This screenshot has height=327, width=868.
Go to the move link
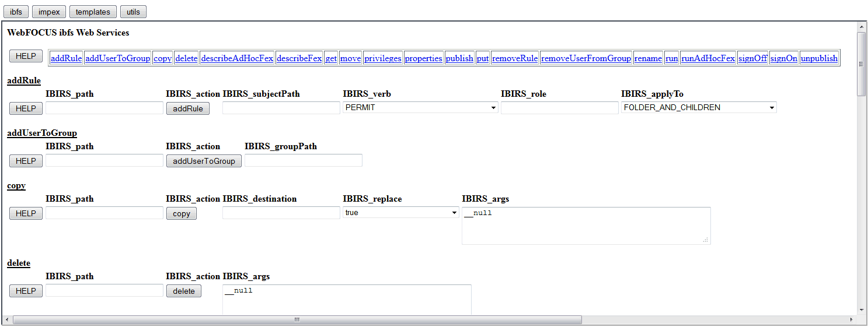click(x=350, y=58)
